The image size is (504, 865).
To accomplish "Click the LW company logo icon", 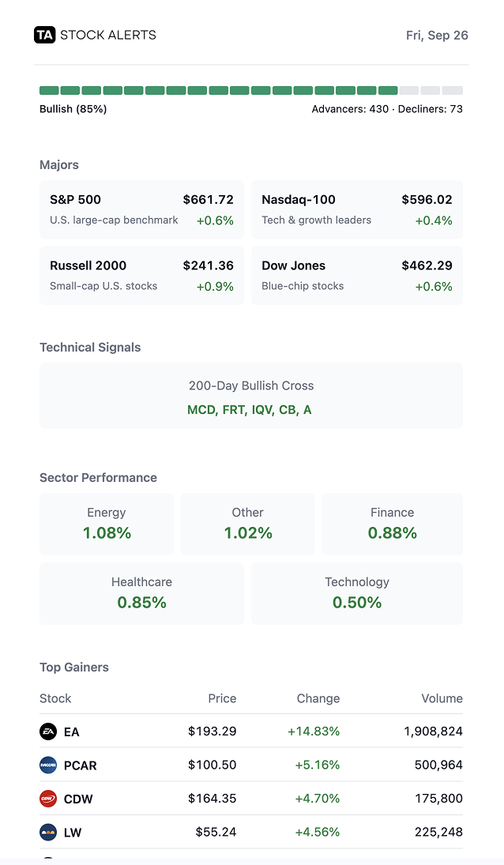I will [48, 832].
